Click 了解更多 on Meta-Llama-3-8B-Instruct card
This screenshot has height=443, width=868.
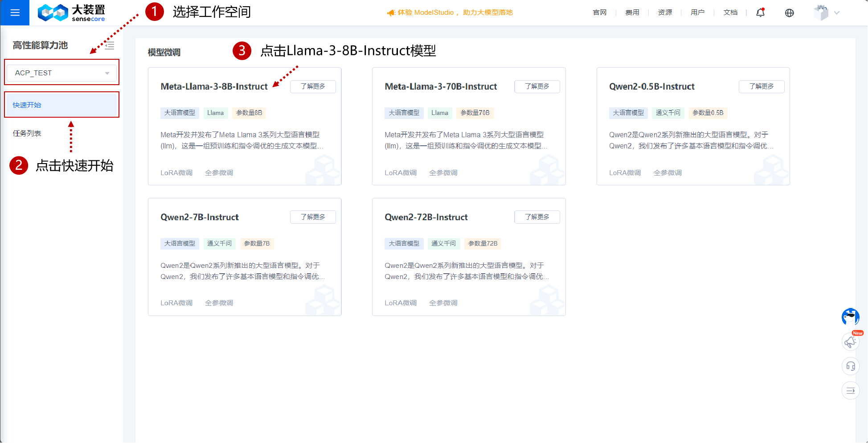[313, 86]
